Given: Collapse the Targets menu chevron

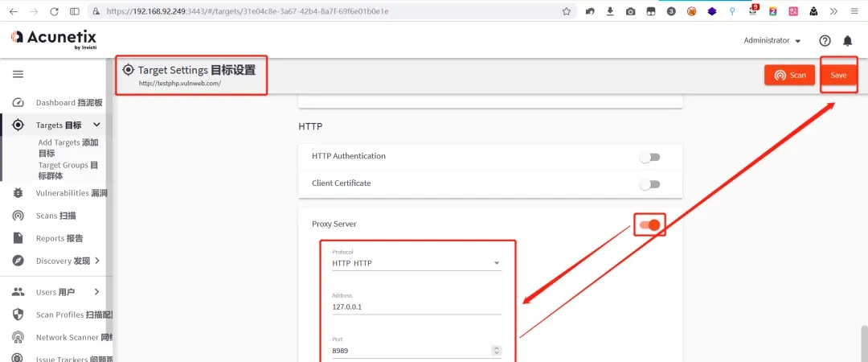Looking at the screenshot, I should tap(96, 125).
